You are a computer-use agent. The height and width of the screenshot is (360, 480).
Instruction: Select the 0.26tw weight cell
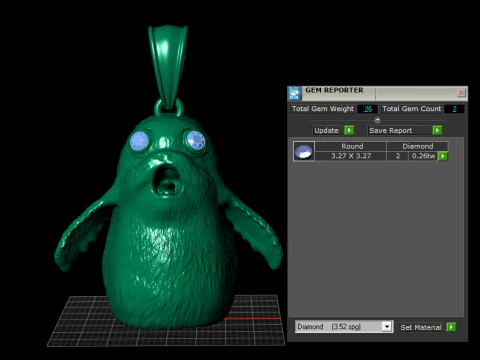(423, 156)
